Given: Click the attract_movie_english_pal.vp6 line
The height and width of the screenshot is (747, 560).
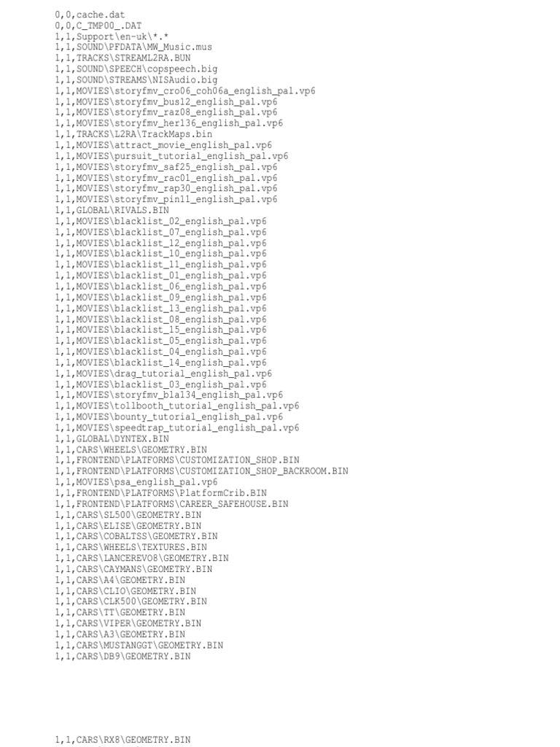Looking at the screenshot, I should (x=163, y=145).
